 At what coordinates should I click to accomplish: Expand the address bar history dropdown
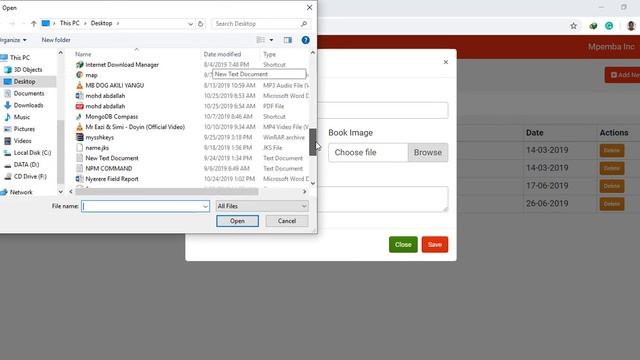click(x=190, y=24)
